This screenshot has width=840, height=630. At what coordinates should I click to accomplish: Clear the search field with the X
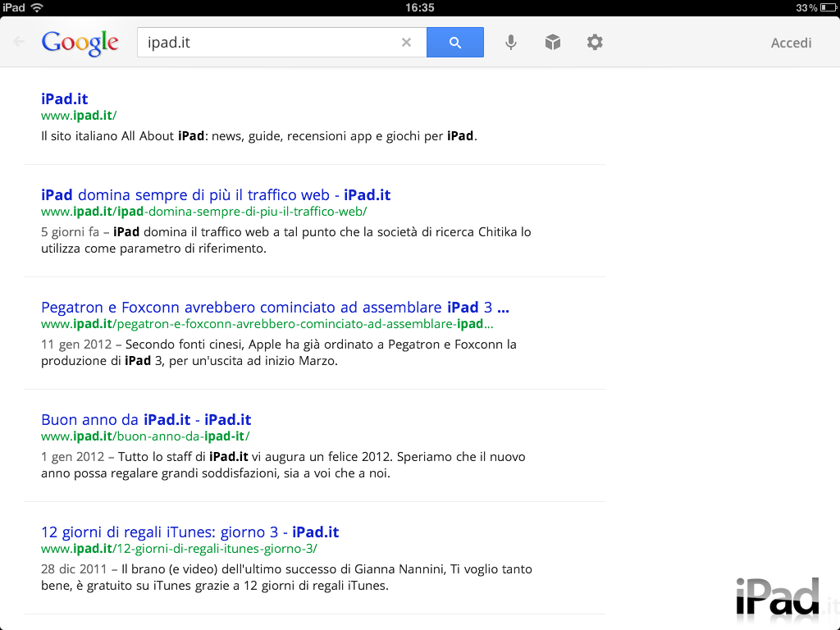[x=406, y=43]
